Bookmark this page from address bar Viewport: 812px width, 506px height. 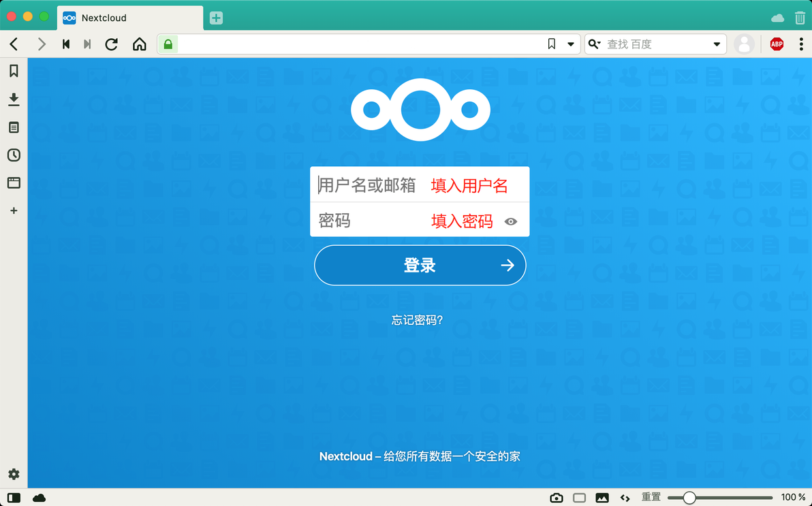(552, 44)
